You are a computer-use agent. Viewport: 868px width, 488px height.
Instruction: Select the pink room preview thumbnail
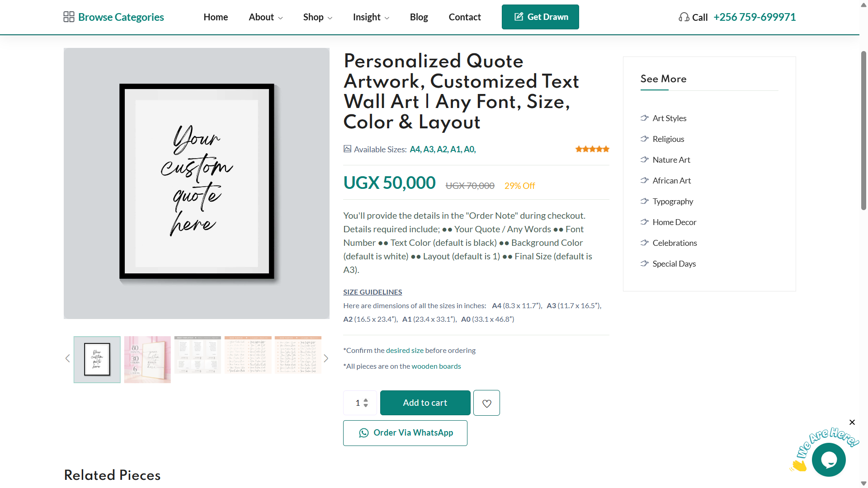(x=147, y=360)
